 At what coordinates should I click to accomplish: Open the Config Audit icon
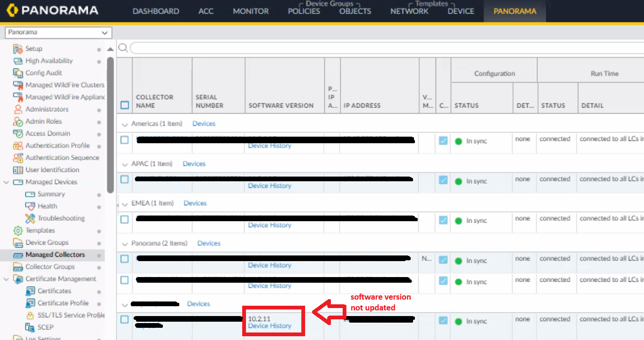(x=18, y=73)
